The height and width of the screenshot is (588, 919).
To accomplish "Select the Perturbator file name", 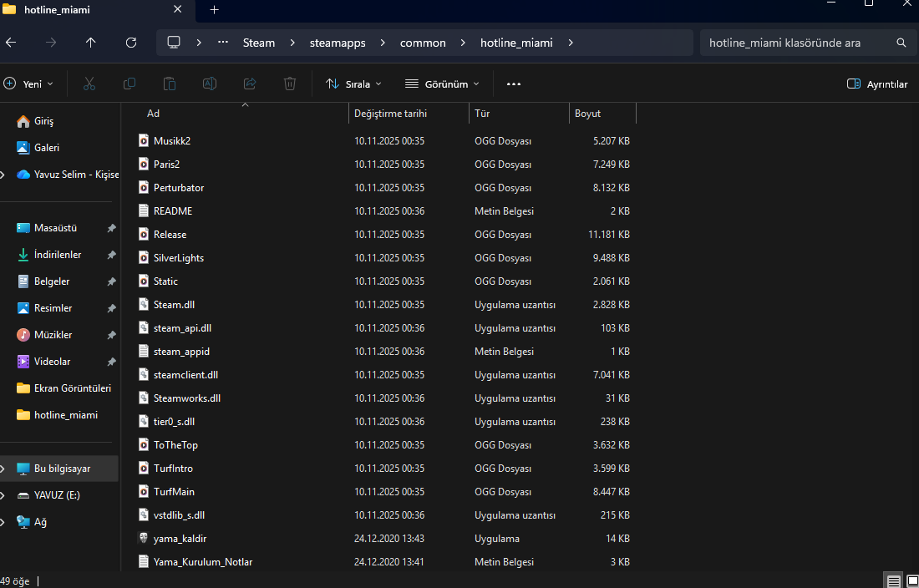I will click(179, 187).
